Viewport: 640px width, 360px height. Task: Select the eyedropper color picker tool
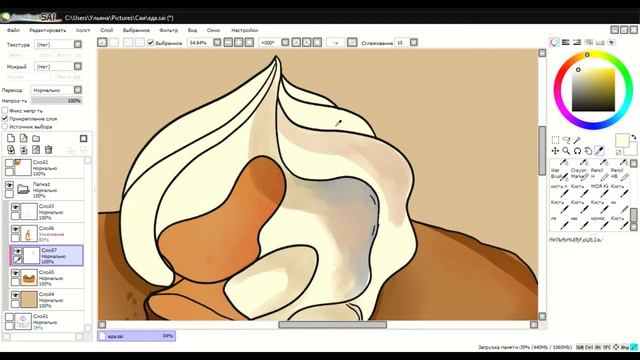tap(599, 151)
